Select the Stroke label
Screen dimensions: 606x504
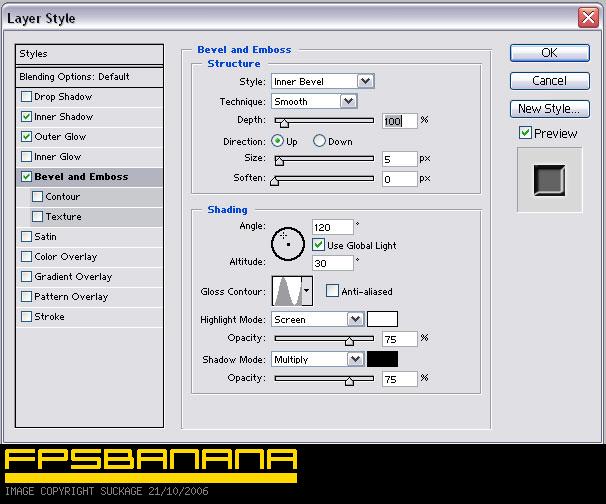click(49, 317)
